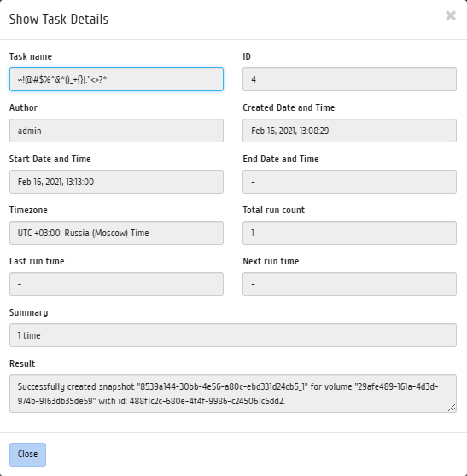The height and width of the screenshot is (476, 467).
Task: Click the Show Task Details heading
Action: [x=59, y=19]
